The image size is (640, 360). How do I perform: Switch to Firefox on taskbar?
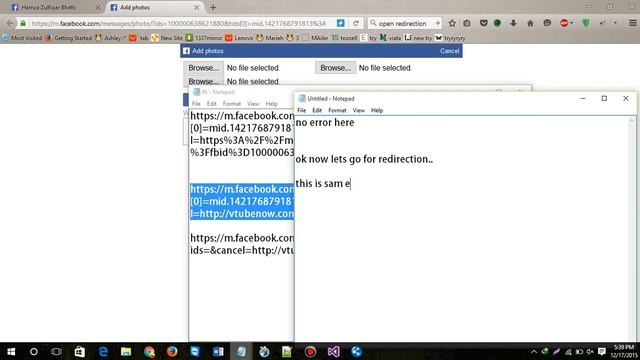[x=172, y=351]
